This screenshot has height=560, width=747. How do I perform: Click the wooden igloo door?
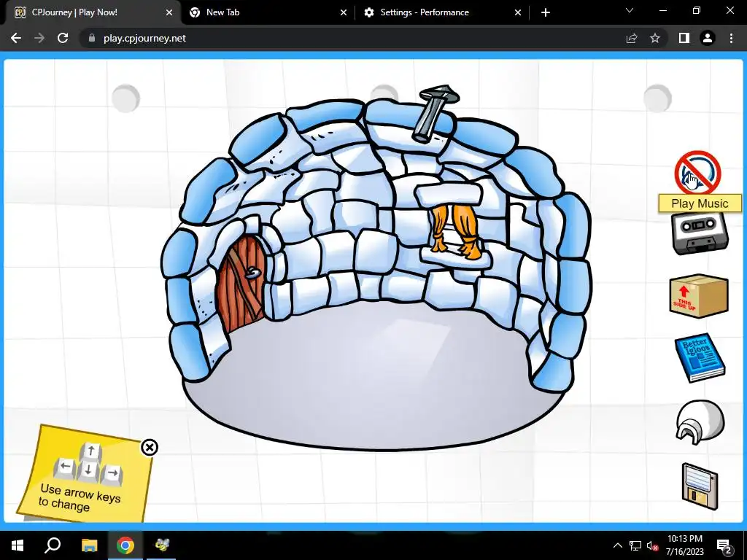[241, 284]
